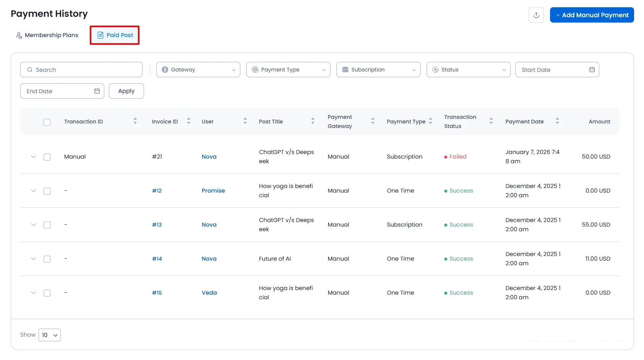Open the Status filter dropdown
Viewport: 644px width, 360px height.
coord(468,70)
